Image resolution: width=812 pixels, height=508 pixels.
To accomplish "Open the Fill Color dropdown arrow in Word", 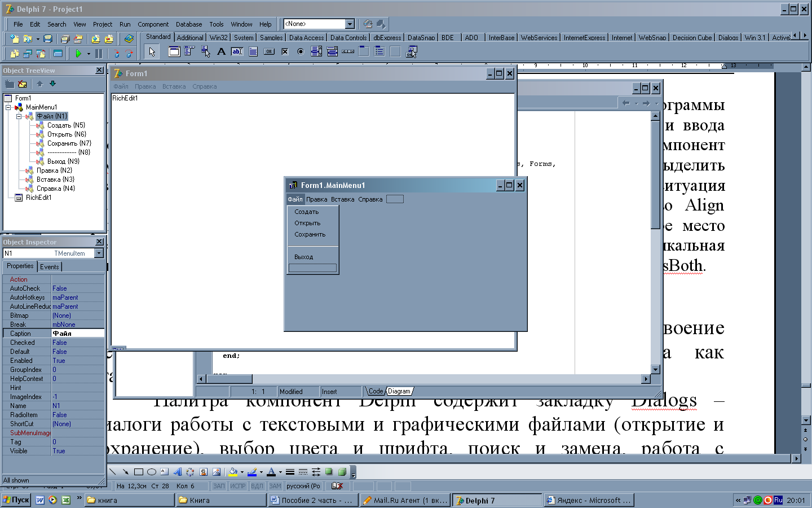I will (x=242, y=472).
